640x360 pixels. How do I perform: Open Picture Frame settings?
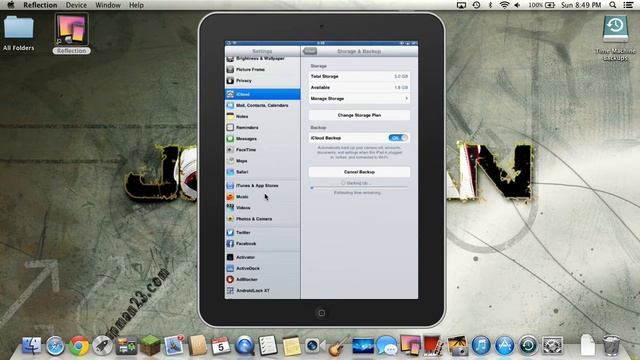click(x=262, y=69)
